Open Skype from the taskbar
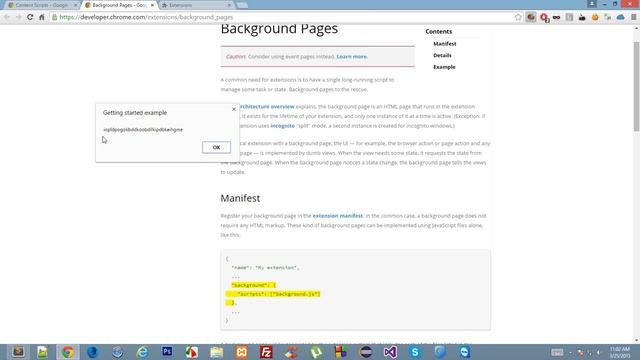Viewport: 640px width, 360px height. [x=415, y=352]
